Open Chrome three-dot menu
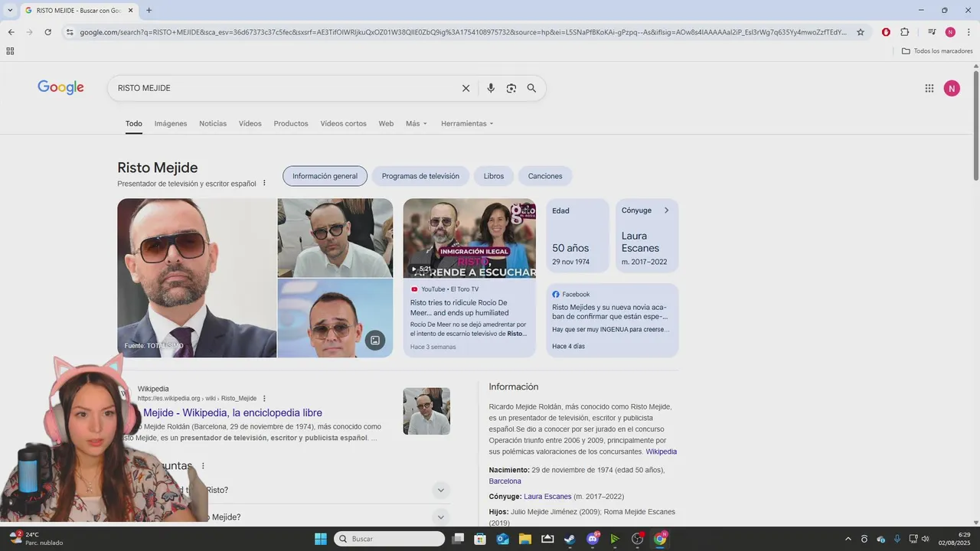The width and height of the screenshot is (980, 551). [969, 32]
